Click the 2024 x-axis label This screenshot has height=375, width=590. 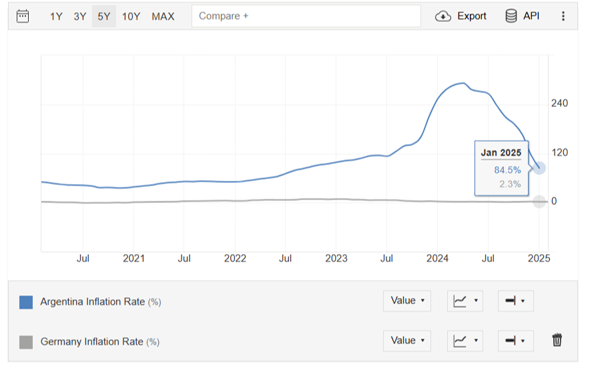click(x=437, y=258)
